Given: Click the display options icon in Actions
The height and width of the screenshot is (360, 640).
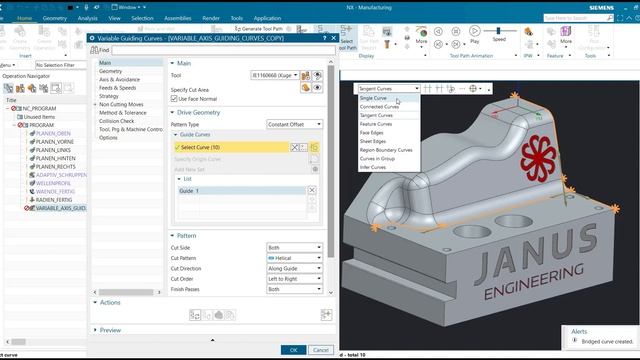Looking at the screenshot, I should pos(326,315).
